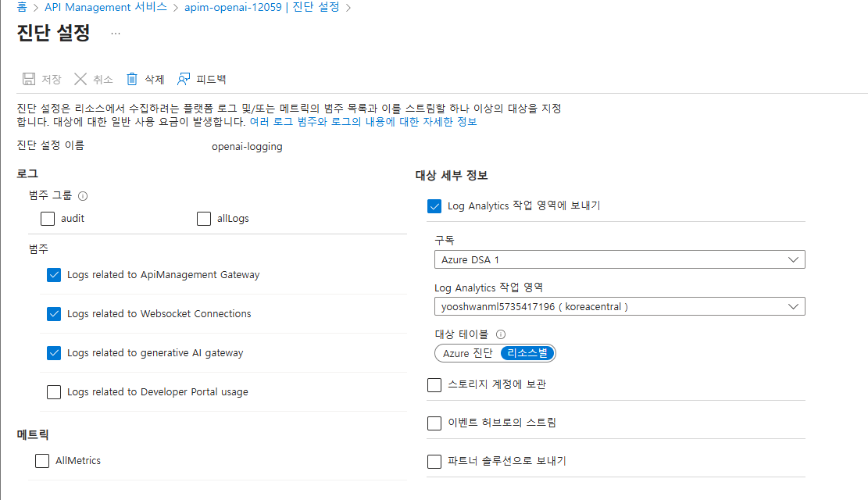Image resolution: width=868 pixels, height=500 pixels.
Task: Click the info icon beside 범주 그룹
Action: pos(83,196)
